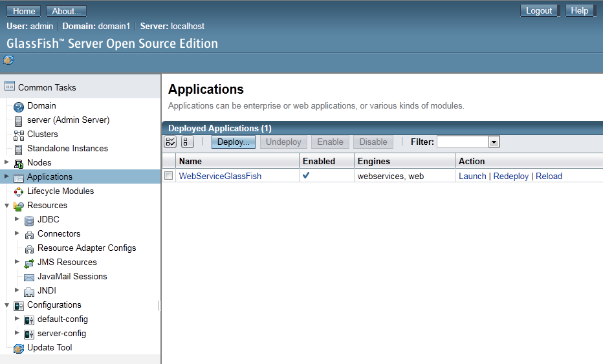Click the Enabled checkmark for WebServiceGlassFish
Viewport: 603px width, 364px height.
pos(306,175)
